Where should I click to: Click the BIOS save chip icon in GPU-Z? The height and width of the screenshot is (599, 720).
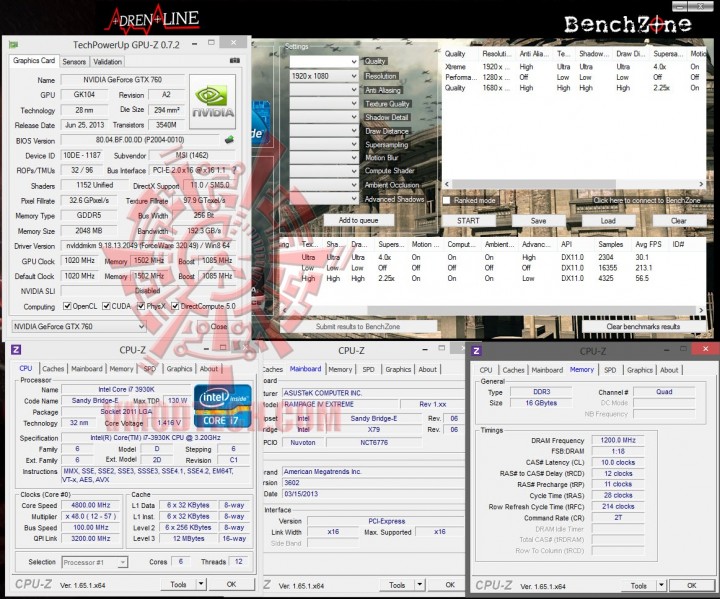click(x=229, y=140)
